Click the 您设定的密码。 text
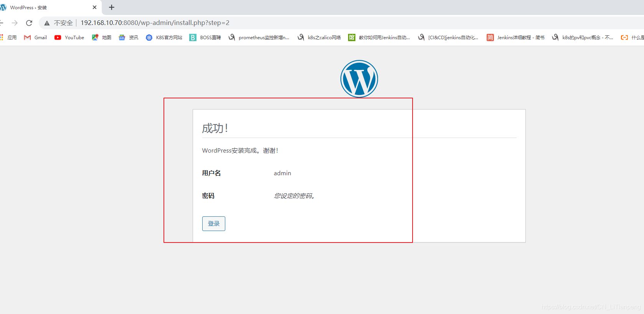The image size is (644, 314). tap(294, 196)
